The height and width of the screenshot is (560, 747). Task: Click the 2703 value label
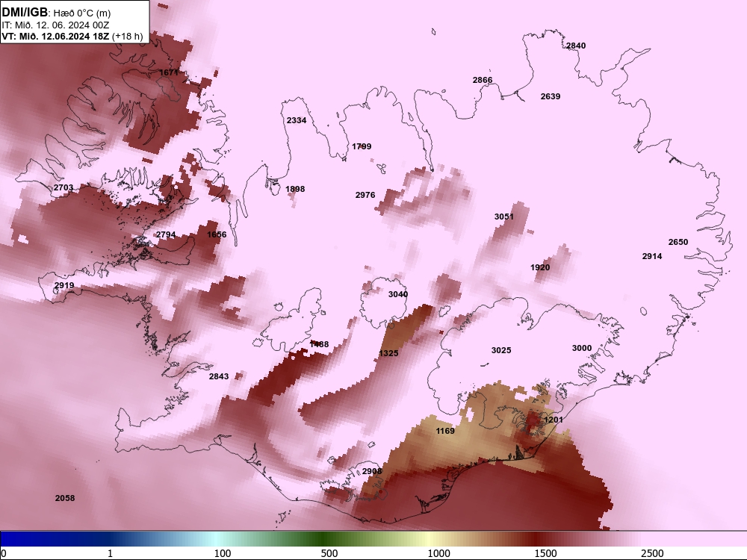[63, 187]
